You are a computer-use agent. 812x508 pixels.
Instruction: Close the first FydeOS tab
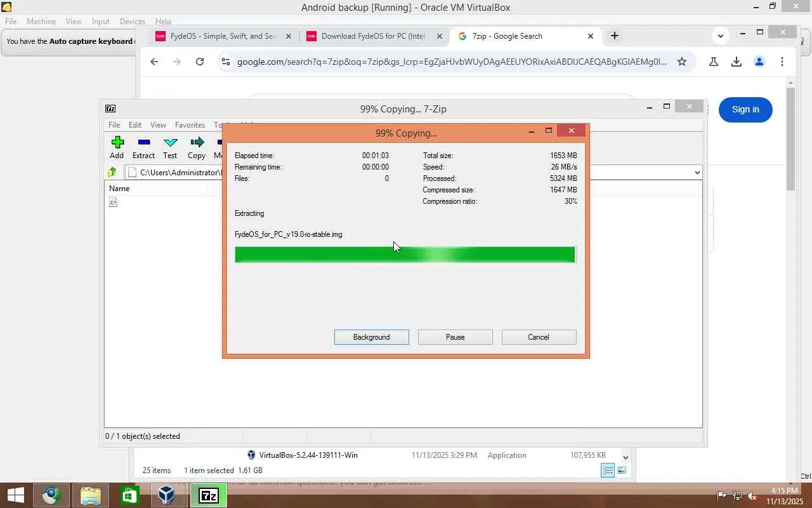pyautogui.click(x=289, y=36)
